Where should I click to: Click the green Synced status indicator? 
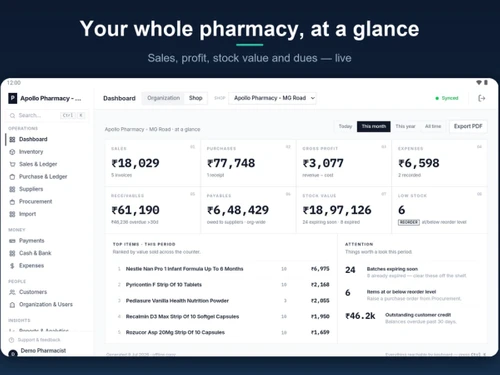click(447, 98)
